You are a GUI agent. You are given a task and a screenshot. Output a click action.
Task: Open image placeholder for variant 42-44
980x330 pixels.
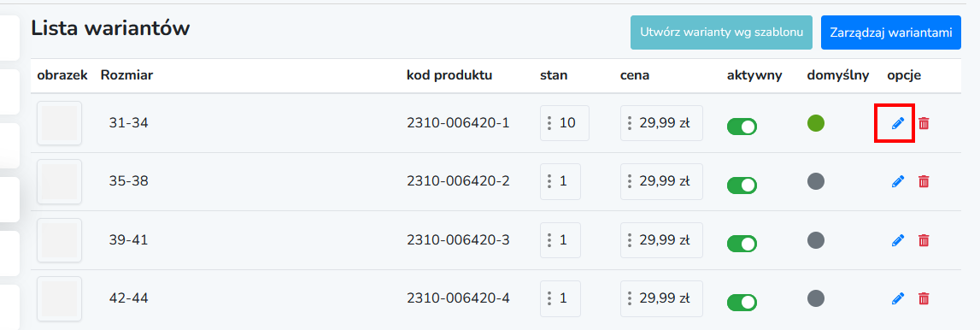59,298
